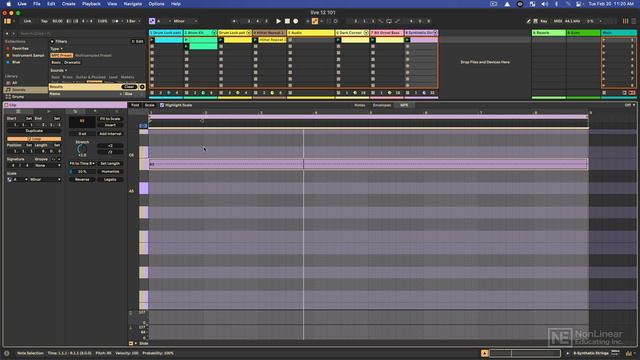Viewport: 640px width, 360px height.
Task: Click the Link button in the control bar
Action: pos(27,21)
